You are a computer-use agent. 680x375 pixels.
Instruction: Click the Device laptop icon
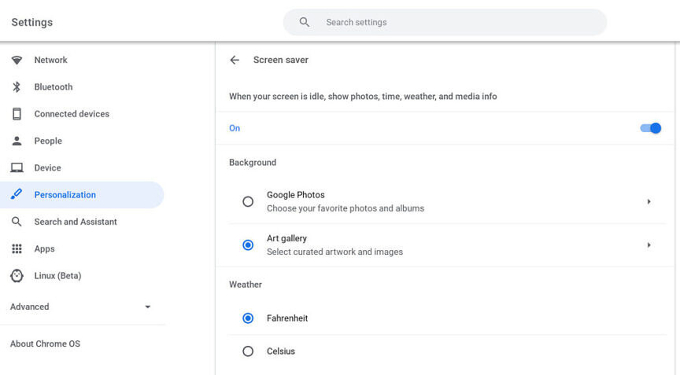(x=16, y=168)
